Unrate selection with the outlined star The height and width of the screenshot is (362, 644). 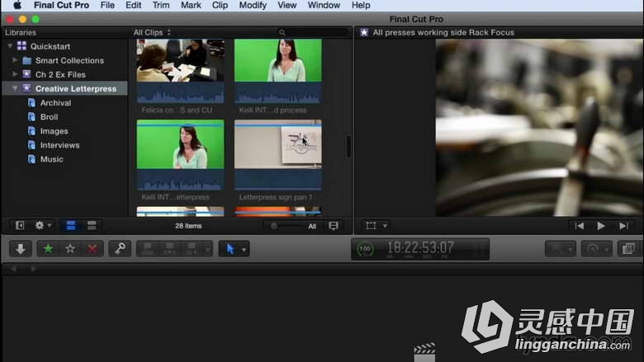70,249
